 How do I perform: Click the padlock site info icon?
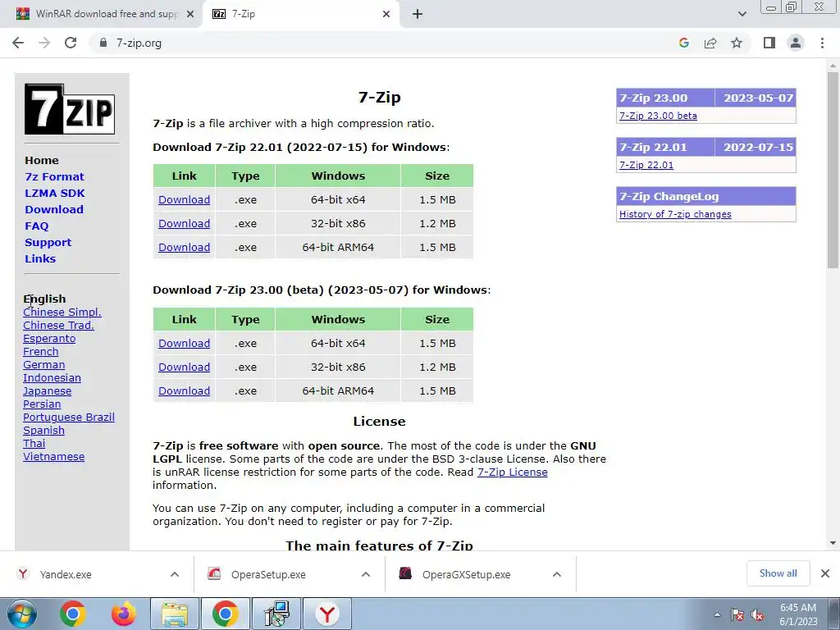pyautogui.click(x=103, y=43)
